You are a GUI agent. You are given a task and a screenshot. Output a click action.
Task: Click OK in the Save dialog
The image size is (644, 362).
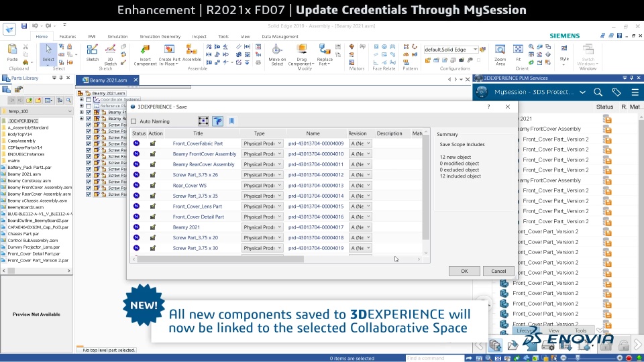tap(464, 271)
